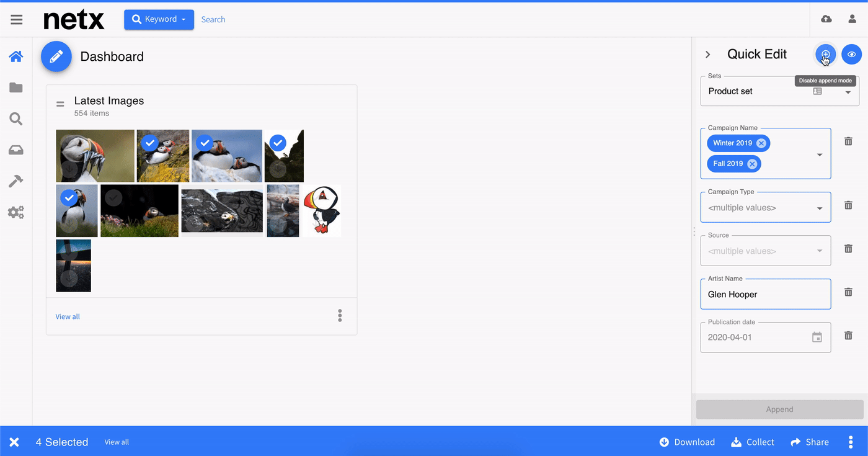Viewport: 868px width, 456px height.
Task: Open the calendar picker for Publication date
Action: 817,338
